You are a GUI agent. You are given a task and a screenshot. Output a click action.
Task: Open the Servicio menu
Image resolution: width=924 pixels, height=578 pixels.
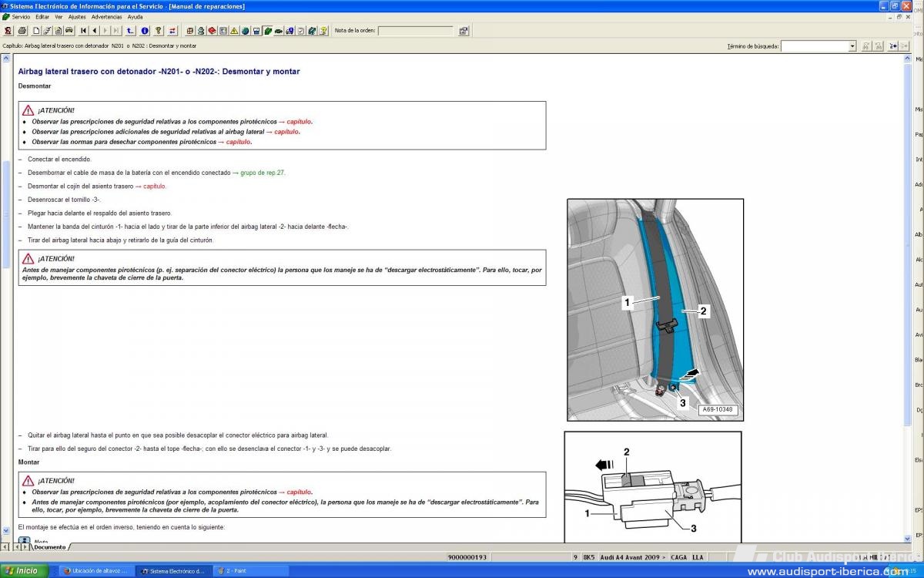coord(21,16)
